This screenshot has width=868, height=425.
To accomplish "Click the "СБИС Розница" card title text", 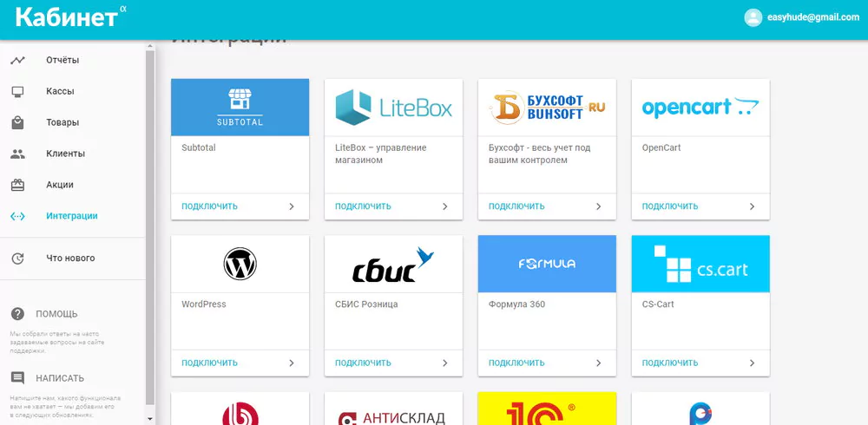I will tap(366, 304).
